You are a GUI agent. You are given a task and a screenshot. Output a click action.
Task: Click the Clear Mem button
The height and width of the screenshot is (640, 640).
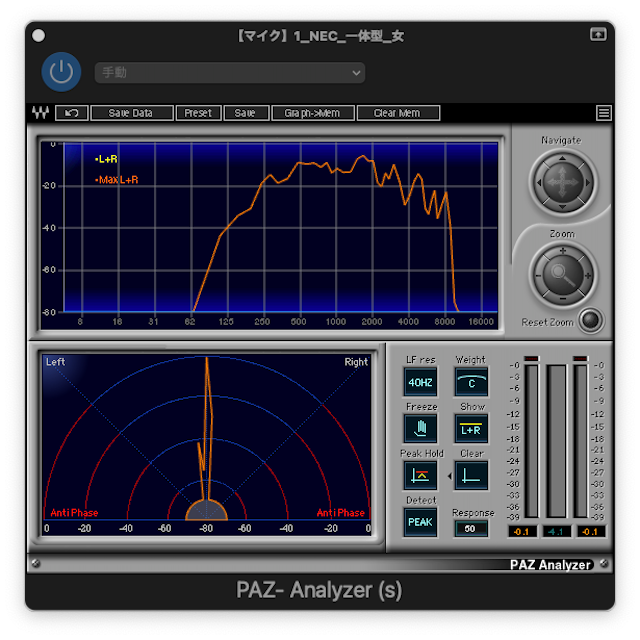(398, 113)
